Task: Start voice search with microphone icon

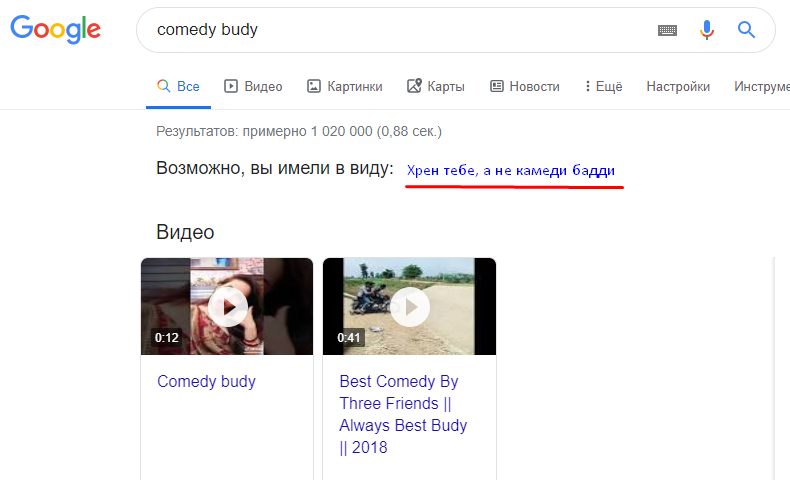Action: [707, 30]
